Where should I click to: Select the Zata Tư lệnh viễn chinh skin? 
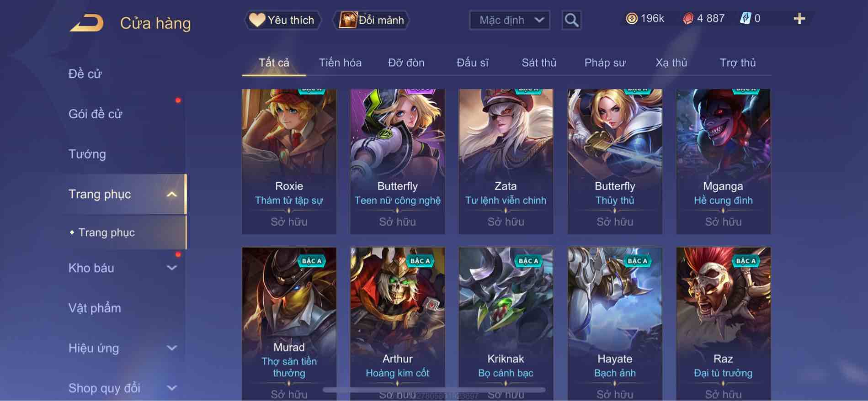pyautogui.click(x=506, y=161)
